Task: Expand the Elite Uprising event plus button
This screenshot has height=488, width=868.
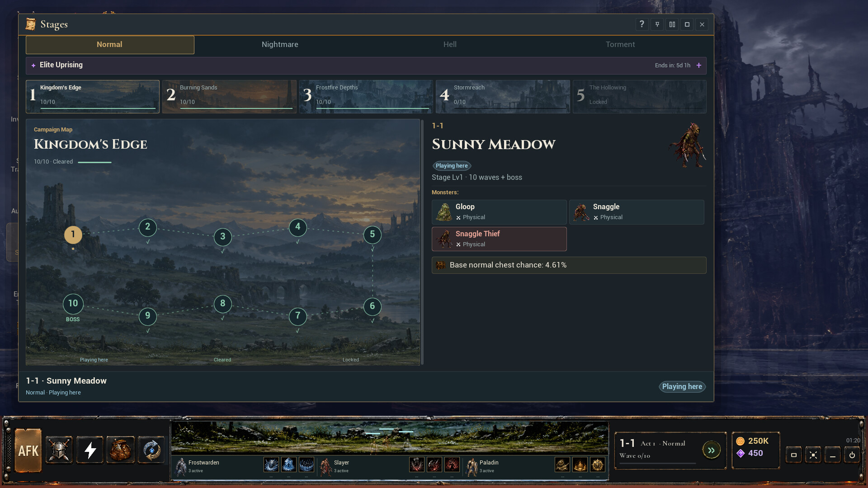Action: [x=699, y=66]
